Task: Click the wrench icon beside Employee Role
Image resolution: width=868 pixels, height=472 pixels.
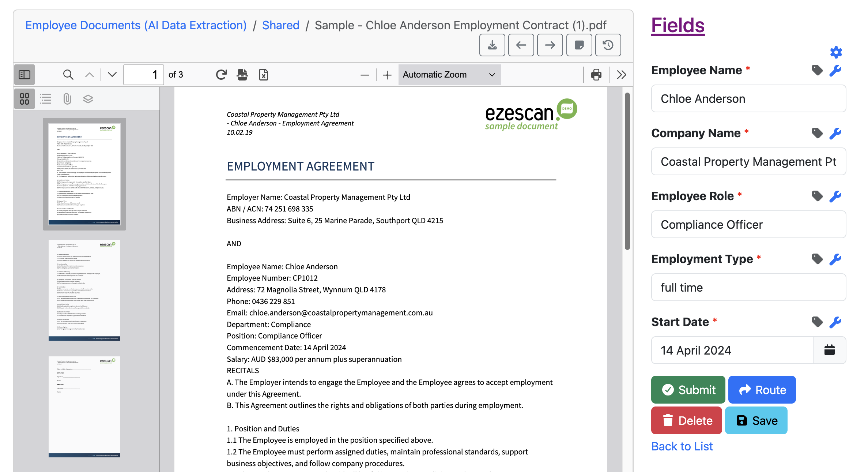Action: 835,196
